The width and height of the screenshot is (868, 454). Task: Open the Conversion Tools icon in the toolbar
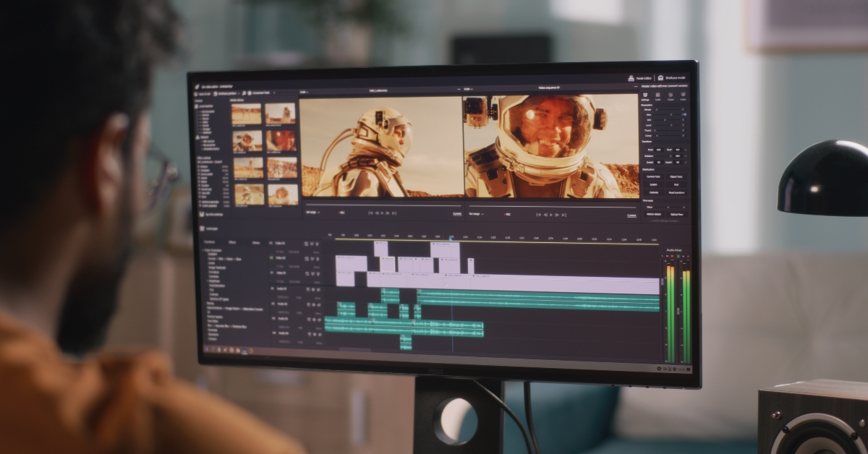pyautogui.click(x=250, y=93)
